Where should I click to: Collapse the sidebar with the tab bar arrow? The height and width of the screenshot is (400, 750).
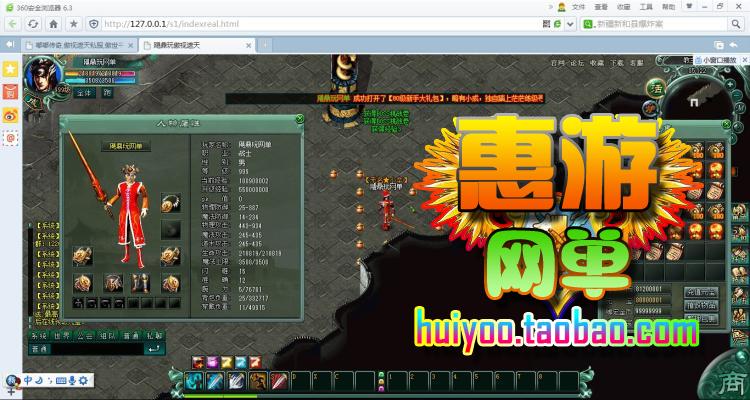(x=10, y=44)
